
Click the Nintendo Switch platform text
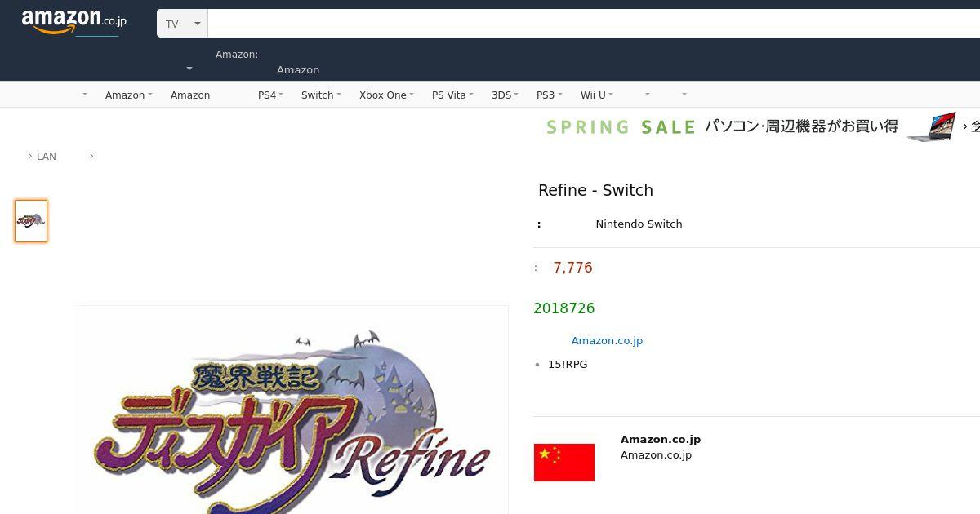(639, 224)
